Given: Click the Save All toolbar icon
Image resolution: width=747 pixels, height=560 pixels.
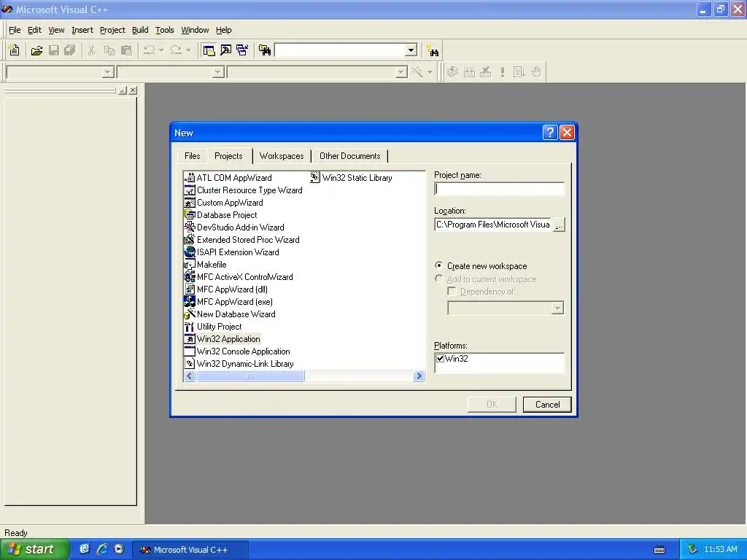Looking at the screenshot, I should click(69, 50).
